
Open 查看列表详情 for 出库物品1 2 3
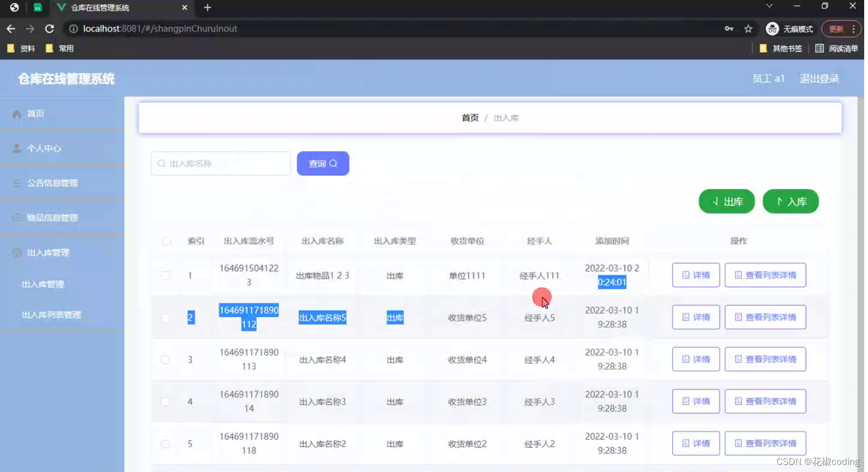(765, 275)
